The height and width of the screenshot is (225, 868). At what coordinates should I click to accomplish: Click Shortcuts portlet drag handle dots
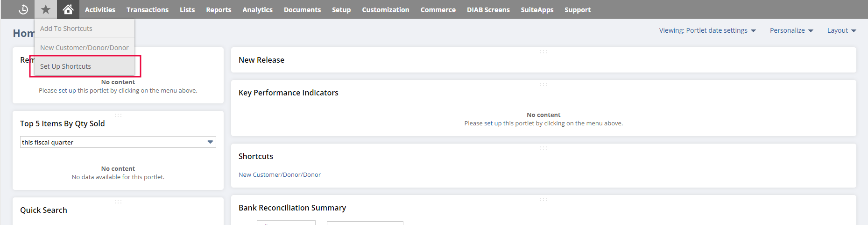(543, 148)
